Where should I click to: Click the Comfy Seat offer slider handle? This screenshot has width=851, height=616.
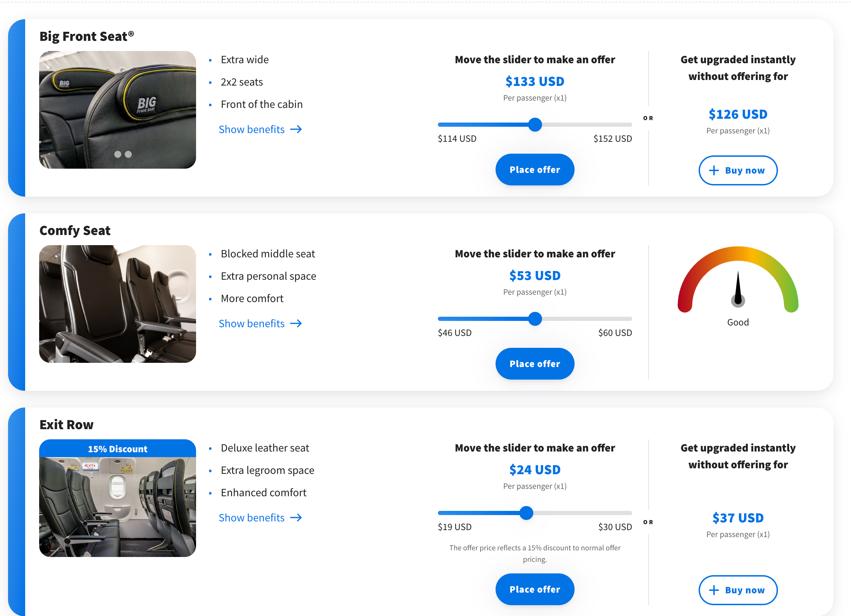point(535,319)
